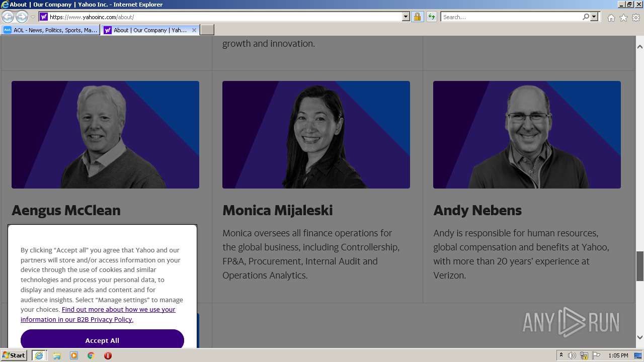644x362 pixels.
Task: Open the Action Center flag icon
Action: (596, 355)
